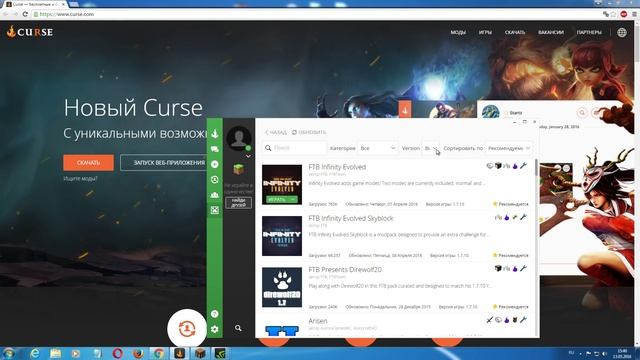Image resolution: width=640 pixels, height=360 pixels.
Task: Open the Version dropdown
Action: pos(430,148)
